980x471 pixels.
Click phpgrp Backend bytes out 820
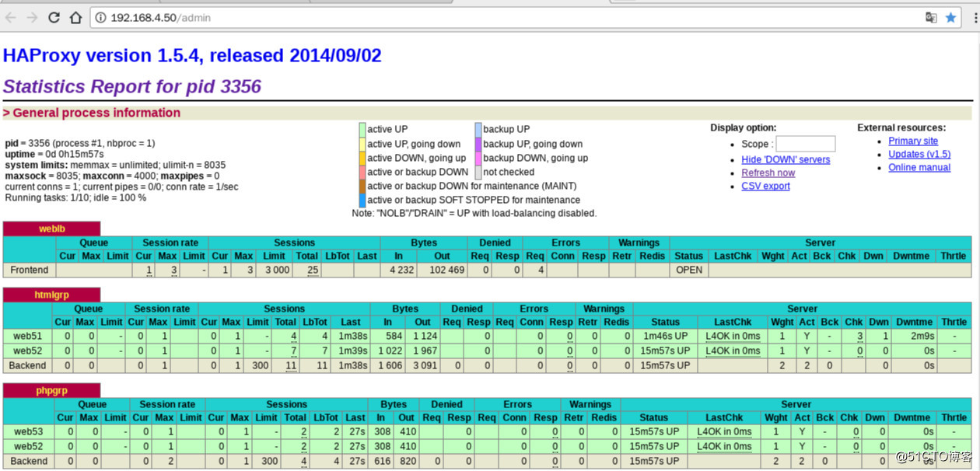[408, 461]
